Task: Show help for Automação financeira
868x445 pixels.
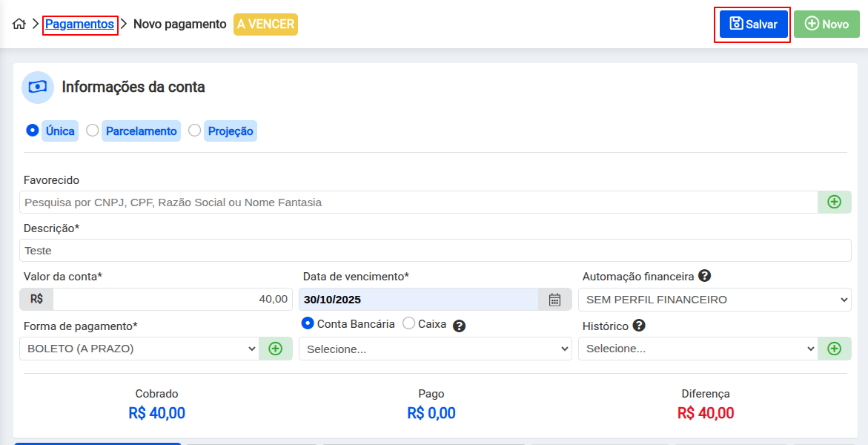Action: 704,276
